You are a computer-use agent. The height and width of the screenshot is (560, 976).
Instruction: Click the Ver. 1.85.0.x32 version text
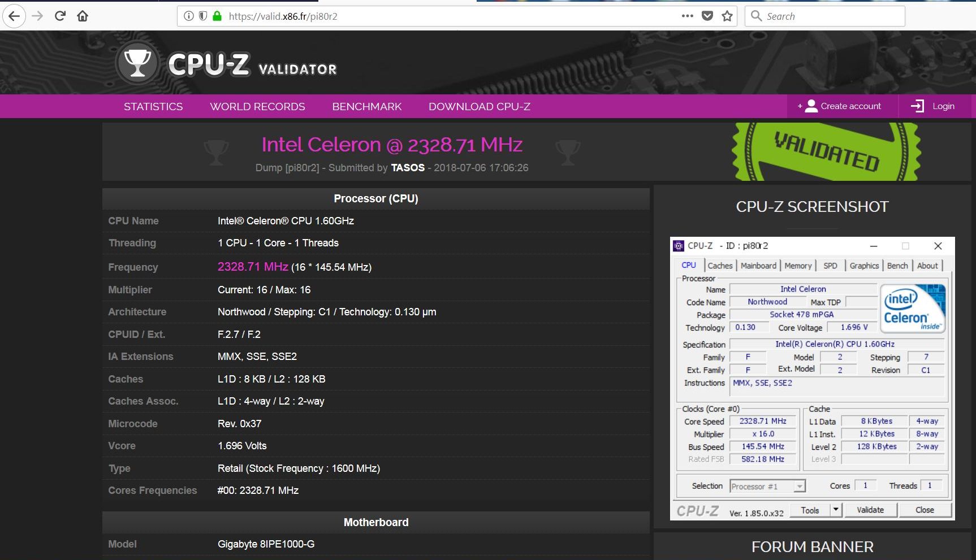(x=756, y=513)
